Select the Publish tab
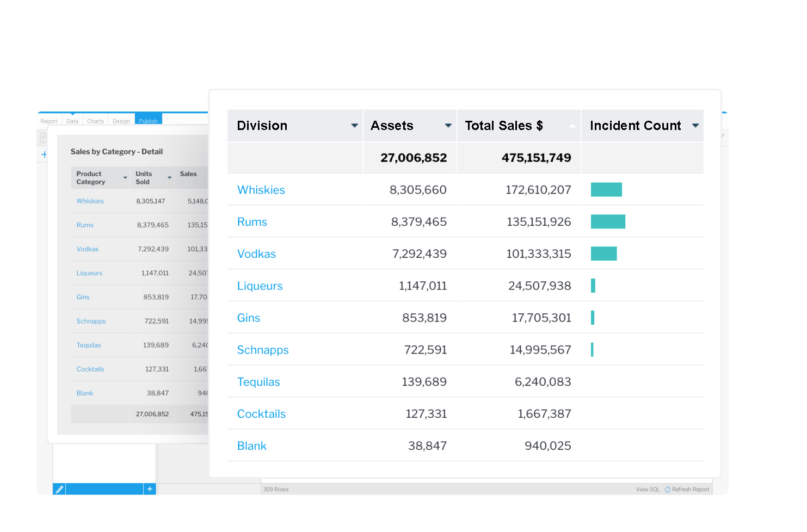The width and height of the screenshot is (807, 532). click(x=148, y=120)
